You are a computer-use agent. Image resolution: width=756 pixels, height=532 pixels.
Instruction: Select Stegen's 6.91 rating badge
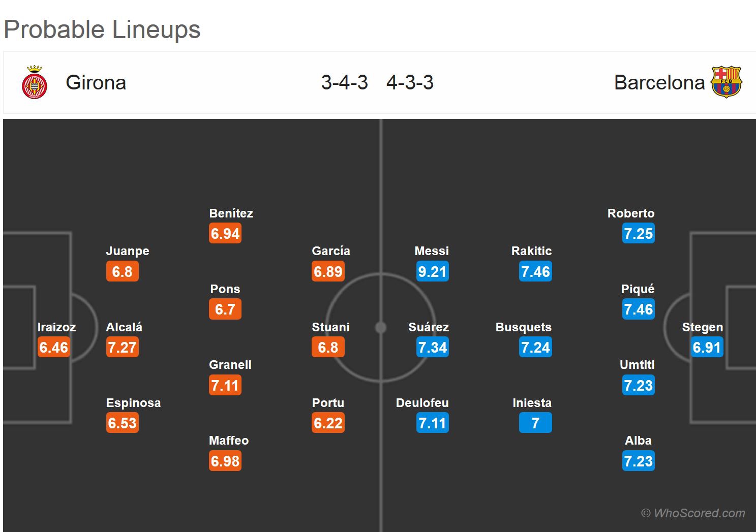707,348
